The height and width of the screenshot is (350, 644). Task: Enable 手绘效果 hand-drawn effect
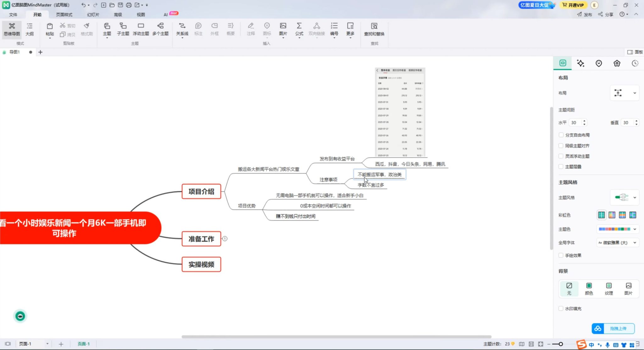click(561, 255)
